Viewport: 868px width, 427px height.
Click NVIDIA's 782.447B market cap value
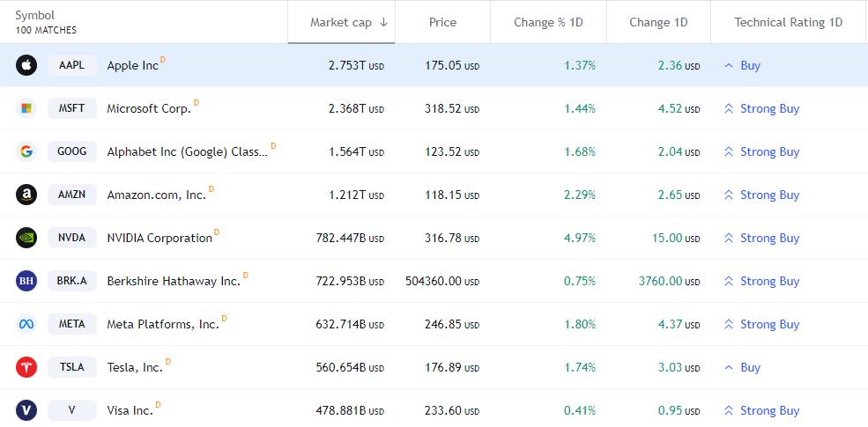350,239
